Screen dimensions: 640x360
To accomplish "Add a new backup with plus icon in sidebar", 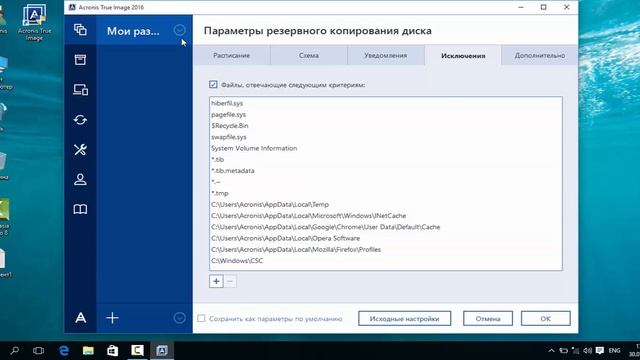I will click(x=112, y=318).
